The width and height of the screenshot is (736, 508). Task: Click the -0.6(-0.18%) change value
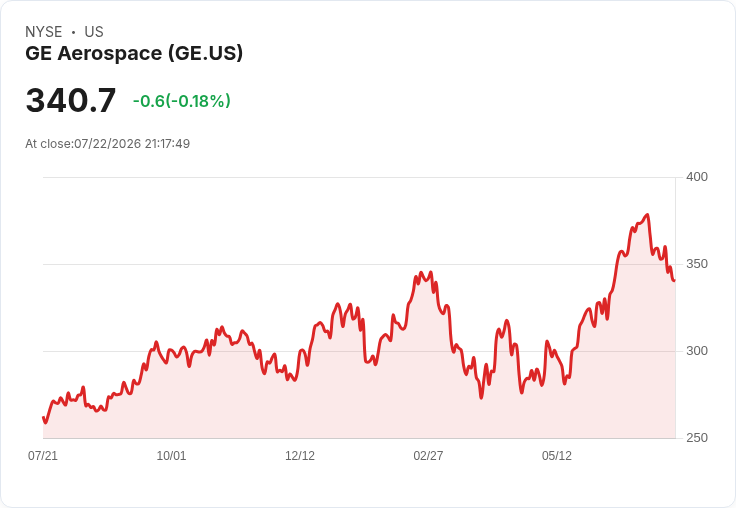pyautogui.click(x=182, y=101)
